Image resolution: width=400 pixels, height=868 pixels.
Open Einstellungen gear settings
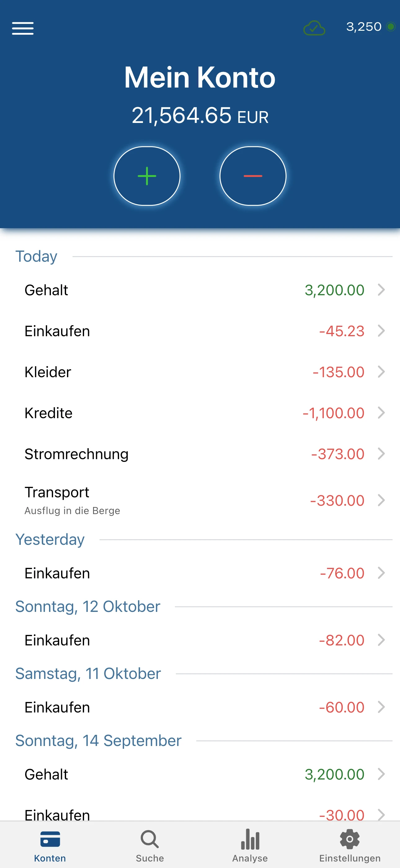pyautogui.click(x=350, y=845)
